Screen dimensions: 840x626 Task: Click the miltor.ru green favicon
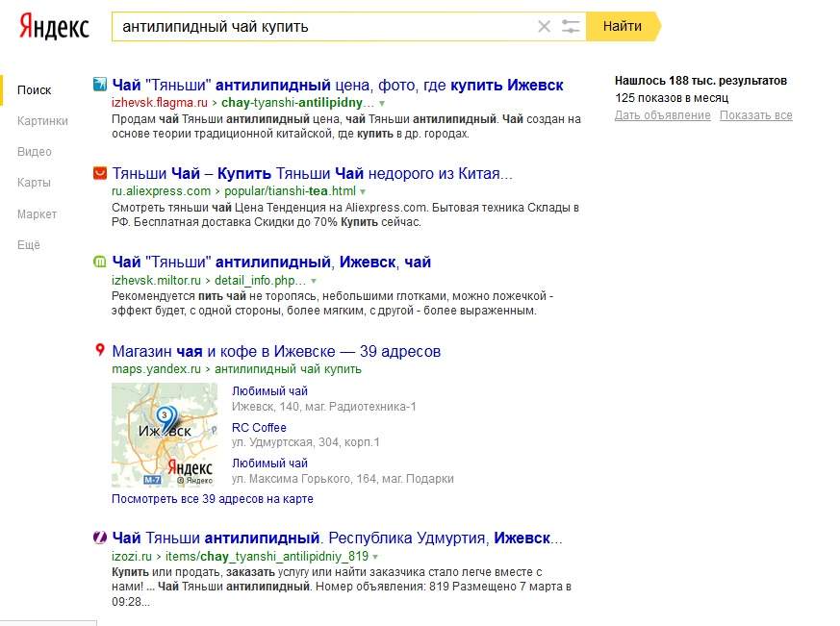(x=100, y=262)
